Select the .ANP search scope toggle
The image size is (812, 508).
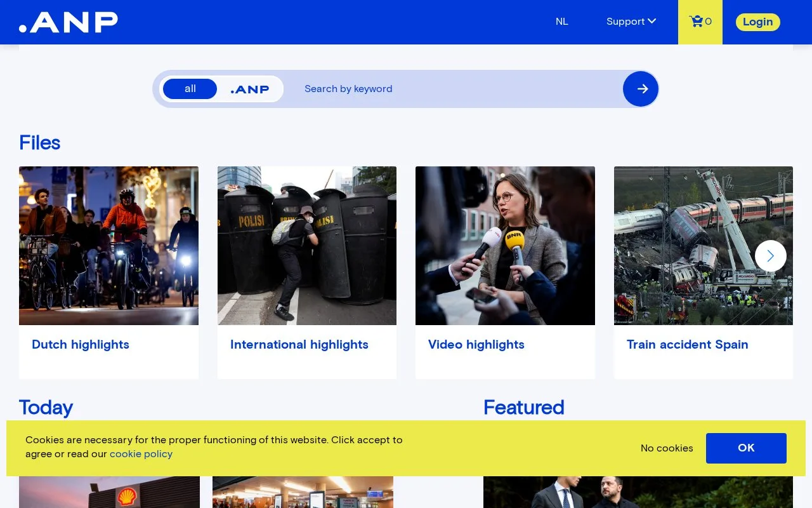pyautogui.click(x=250, y=89)
